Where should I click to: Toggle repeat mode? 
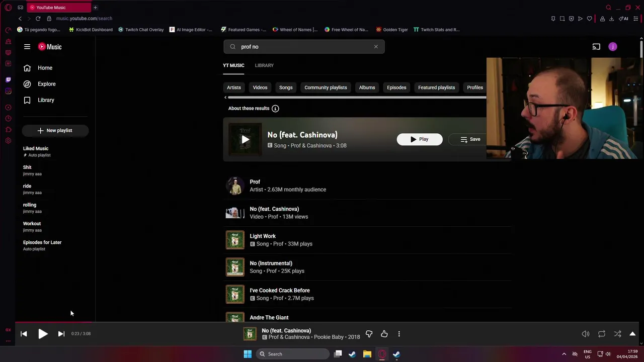tap(602, 334)
